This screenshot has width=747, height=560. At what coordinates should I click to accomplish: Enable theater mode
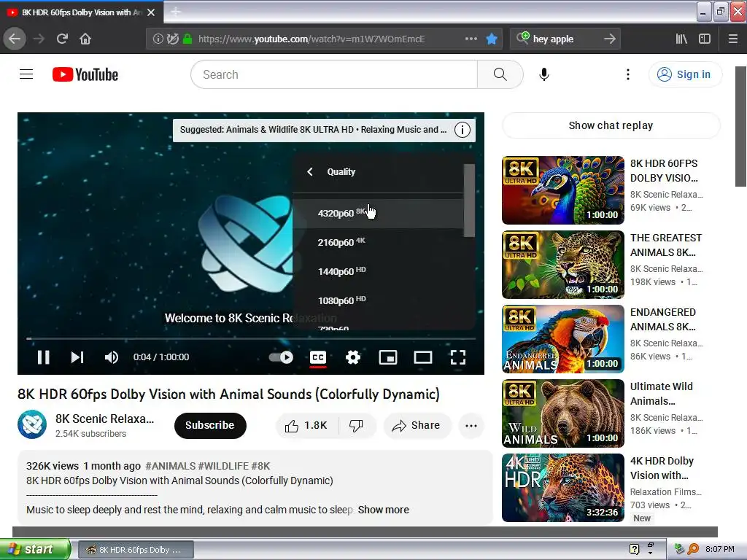422,357
